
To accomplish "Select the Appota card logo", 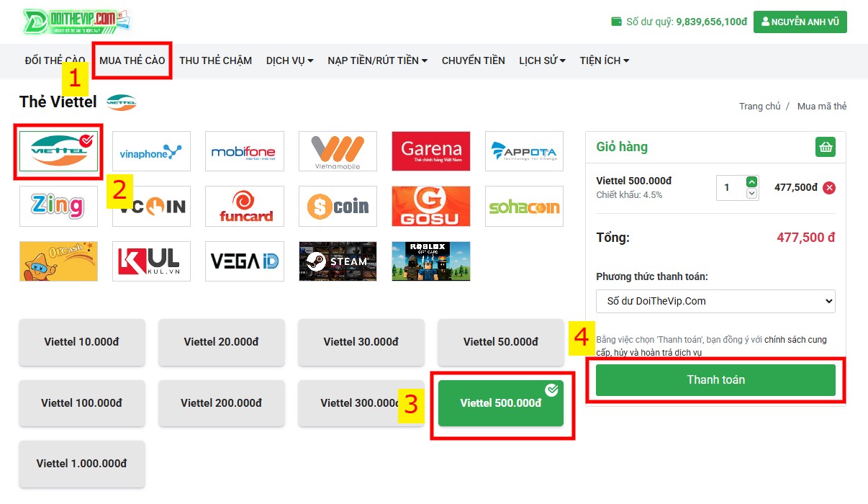I will coord(524,151).
